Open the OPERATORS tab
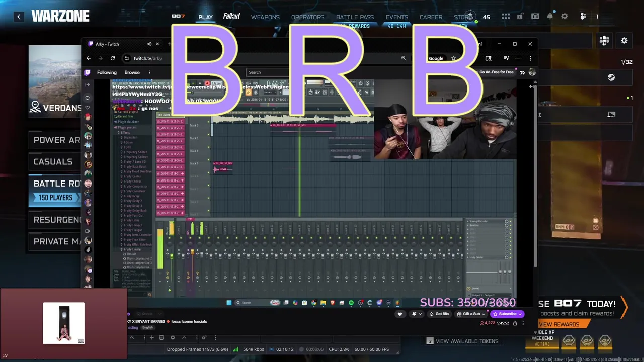644x362 pixels. click(x=307, y=17)
